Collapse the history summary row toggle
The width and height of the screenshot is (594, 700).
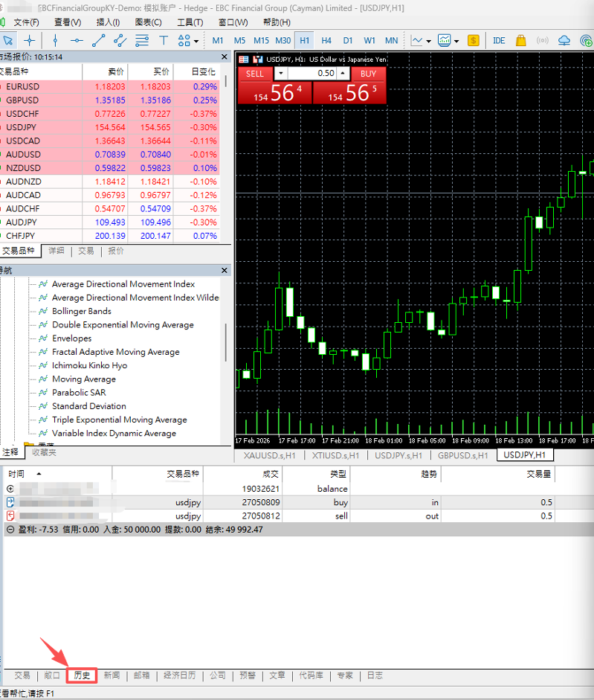(x=10, y=530)
